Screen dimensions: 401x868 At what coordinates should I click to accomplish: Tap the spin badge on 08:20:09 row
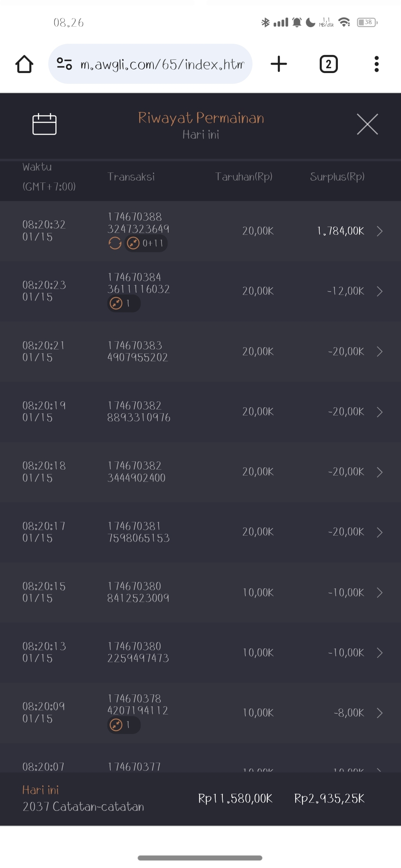tap(124, 725)
